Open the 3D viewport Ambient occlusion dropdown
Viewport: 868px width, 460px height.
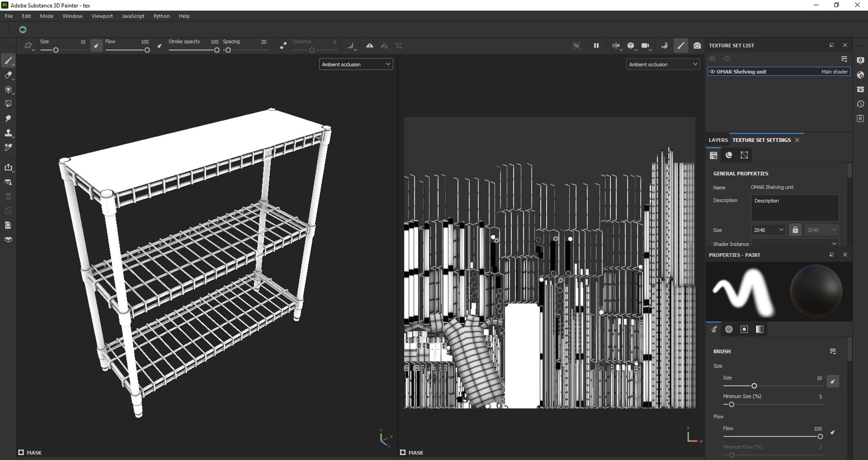[x=356, y=64]
